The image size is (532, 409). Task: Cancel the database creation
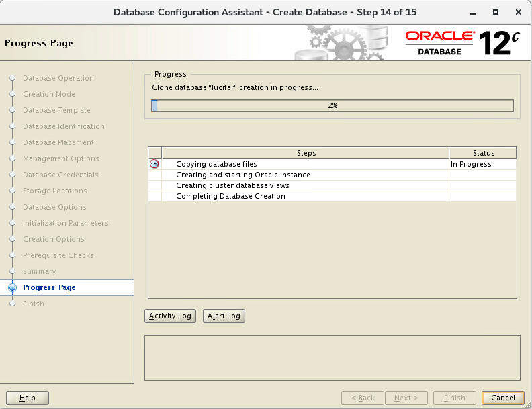(x=503, y=398)
